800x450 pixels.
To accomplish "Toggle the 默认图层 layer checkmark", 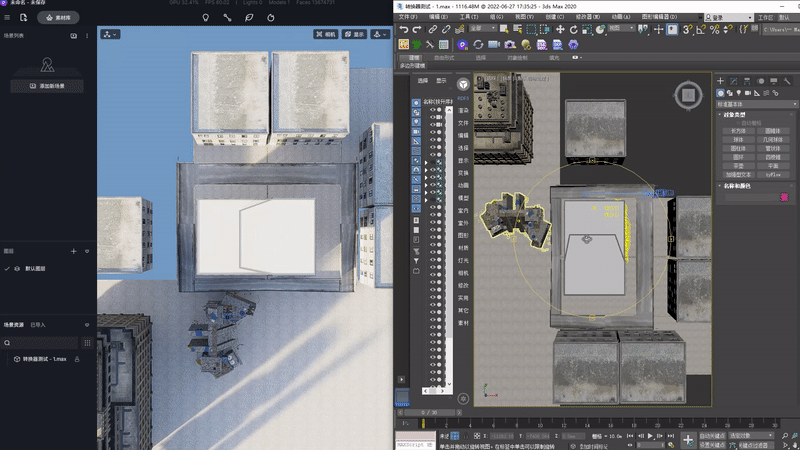I will click(7, 269).
